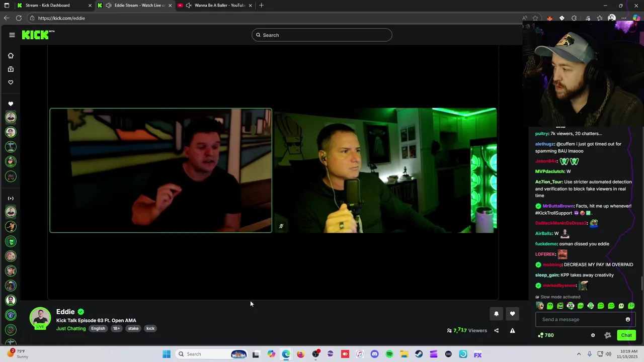
Task: Click the stake tag
Action: tap(133, 328)
